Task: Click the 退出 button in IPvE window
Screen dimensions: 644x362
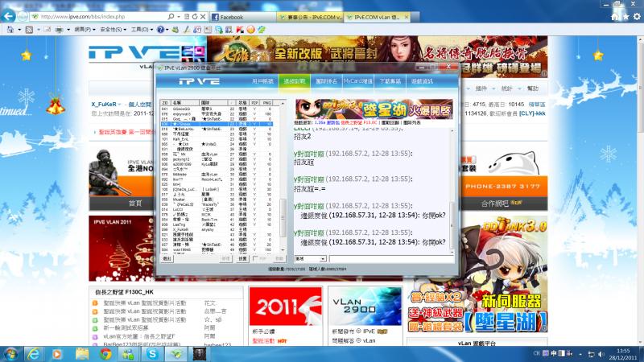Action: (x=167, y=259)
